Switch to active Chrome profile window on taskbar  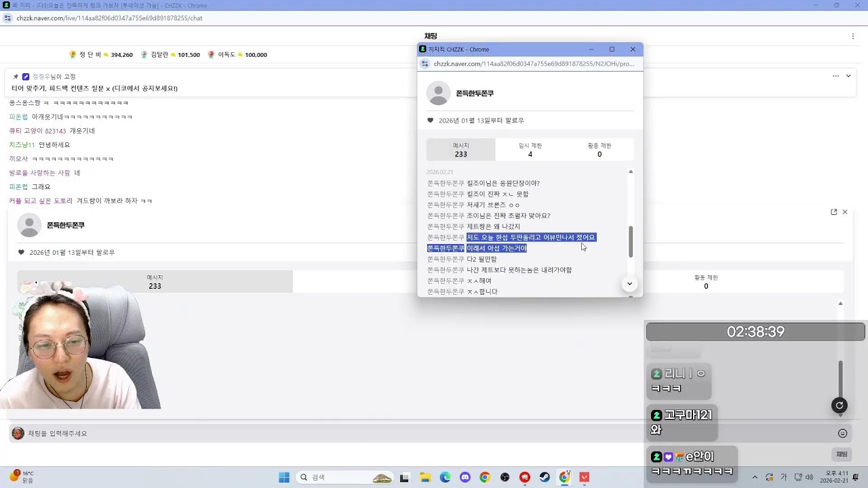coord(564,477)
